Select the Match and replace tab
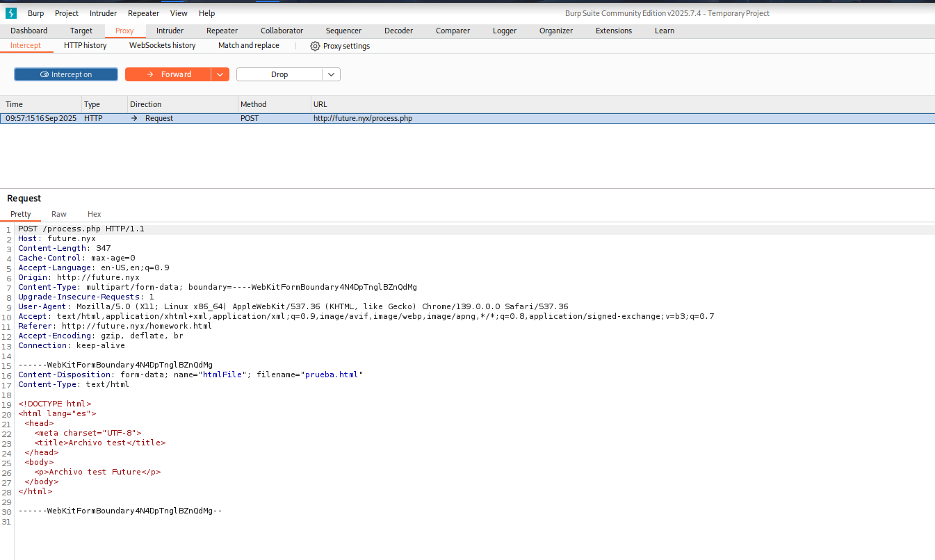The height and width of the screenshot is (560, 935). click(x=248, y=45)
